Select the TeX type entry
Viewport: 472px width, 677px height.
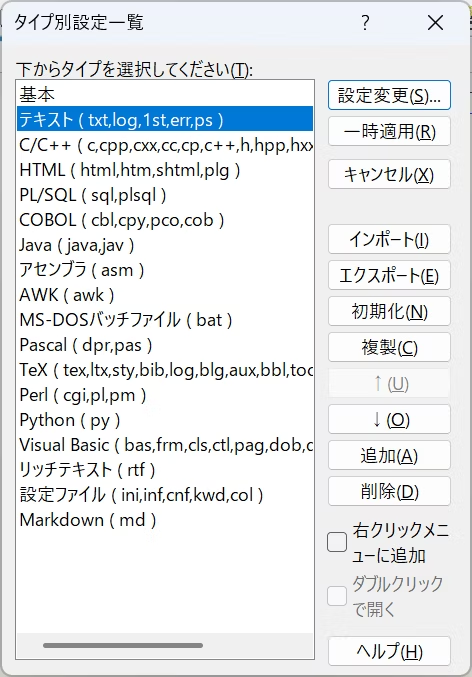point(165,370)
